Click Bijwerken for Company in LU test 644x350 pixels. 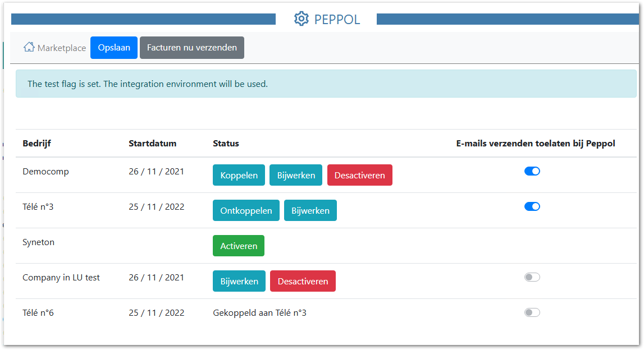pos(239,281)
